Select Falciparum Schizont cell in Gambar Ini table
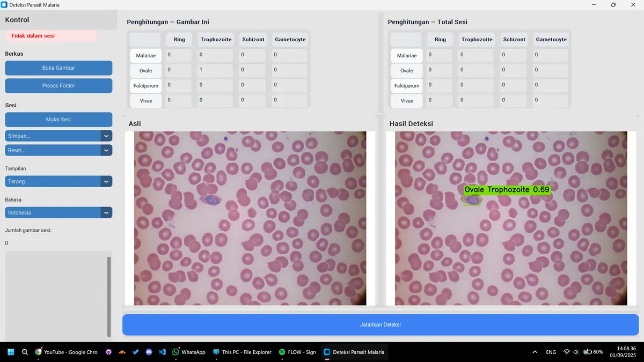 click(x=253, y=85)
